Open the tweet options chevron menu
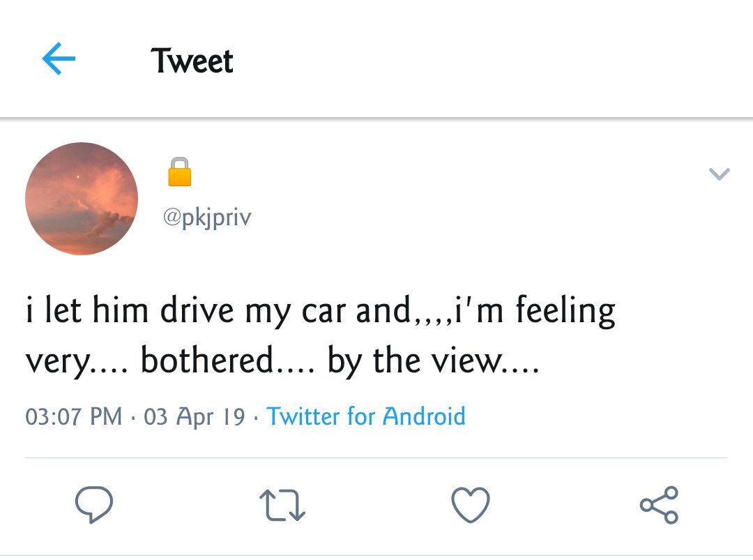Image resolution: width=753 pixels, height=560 pixels. click(720, 174)
